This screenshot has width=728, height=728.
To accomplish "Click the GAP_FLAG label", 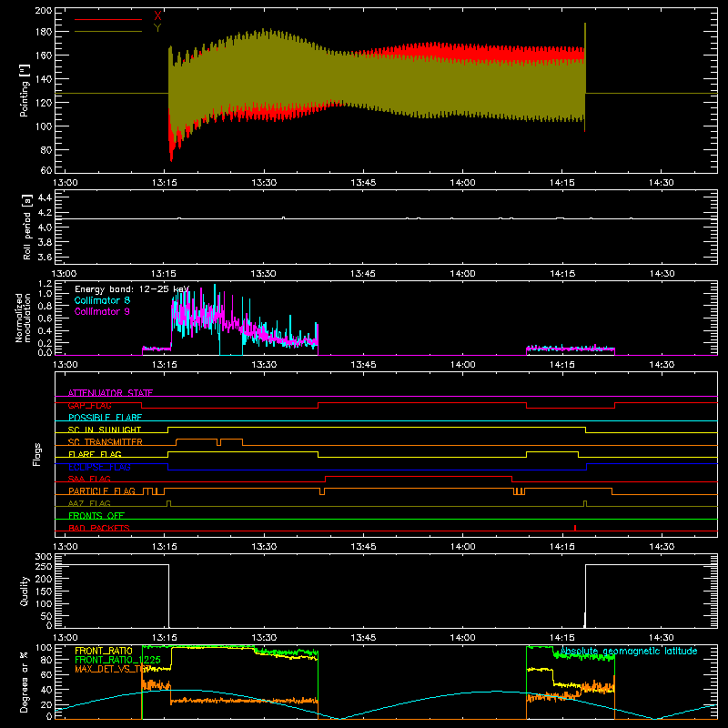I will (x=89, y=405).
